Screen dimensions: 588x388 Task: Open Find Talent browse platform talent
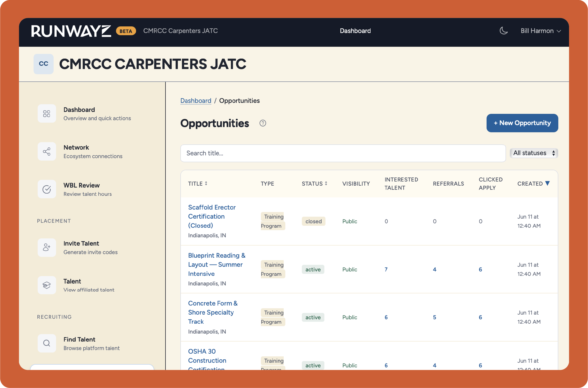(92, 343)
